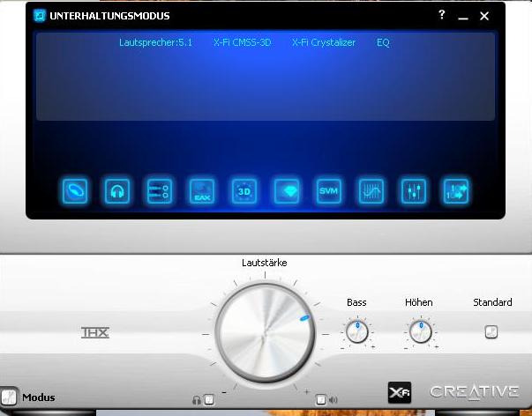This screenshot has height=416, width=532.
Task: Click the X-Fi logo badge
Action: tap(400, 392)
